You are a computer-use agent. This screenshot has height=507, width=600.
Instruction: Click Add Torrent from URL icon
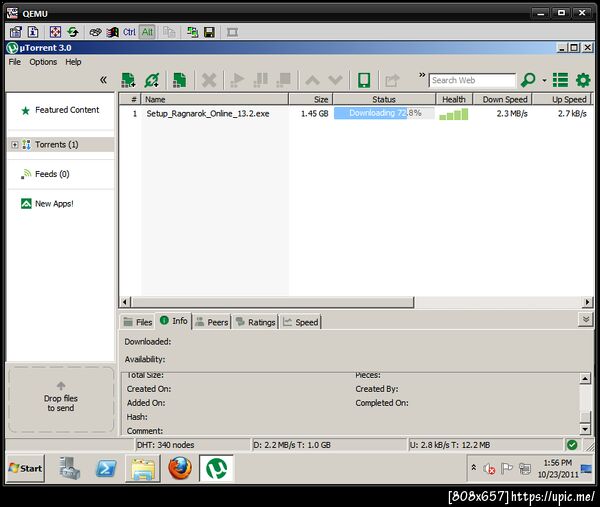point(152,80)
